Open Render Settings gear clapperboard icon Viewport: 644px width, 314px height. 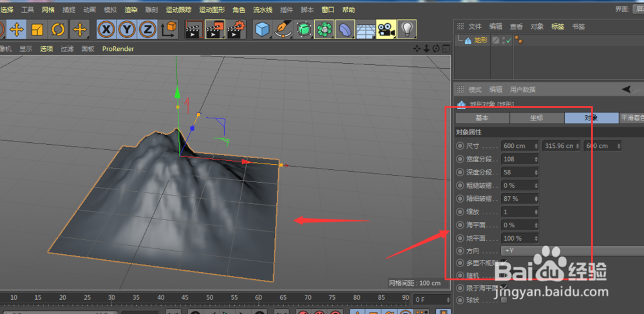[236, 30]
